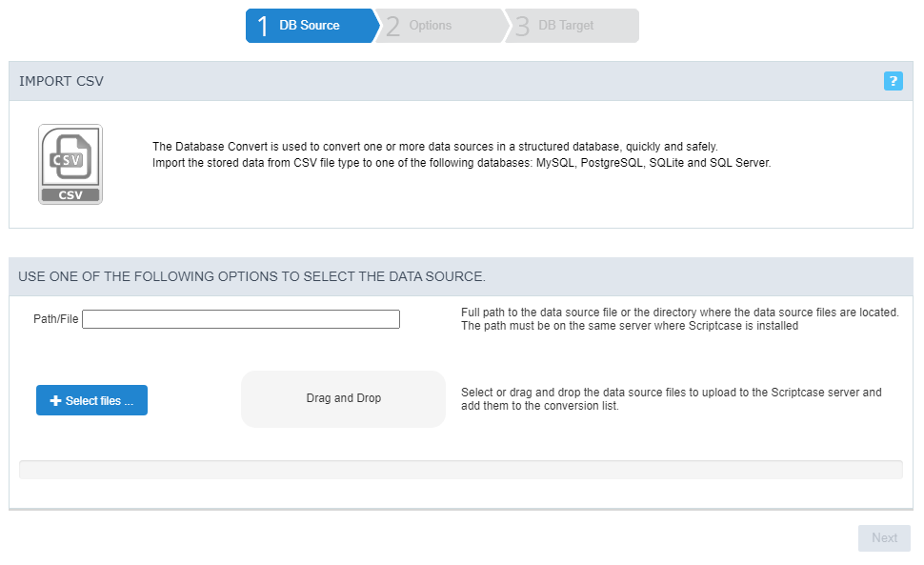
Task: Click the 'Select or drag and drop' hint text
Action: (x=672, y=399)
